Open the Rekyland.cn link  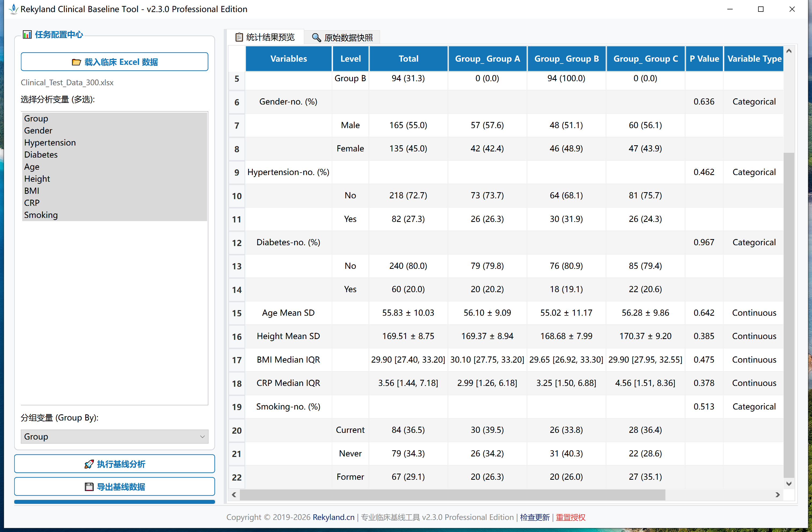pos(333,517)
